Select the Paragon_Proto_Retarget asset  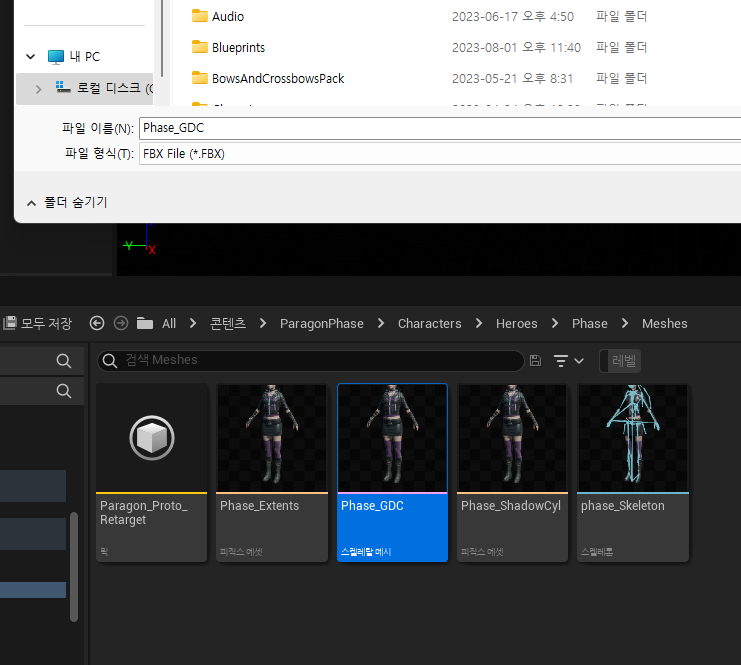pyautogui.click(x=152, y=473)
